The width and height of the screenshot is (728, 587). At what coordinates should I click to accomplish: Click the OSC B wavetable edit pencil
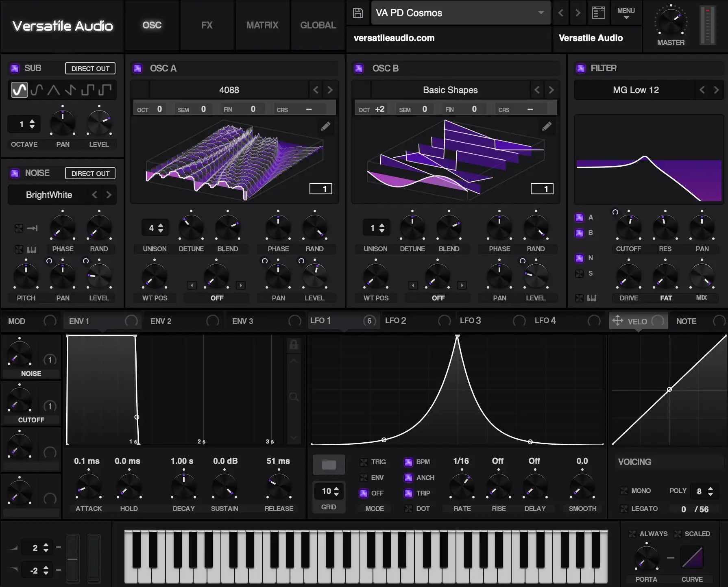click(x=547, y=126)
